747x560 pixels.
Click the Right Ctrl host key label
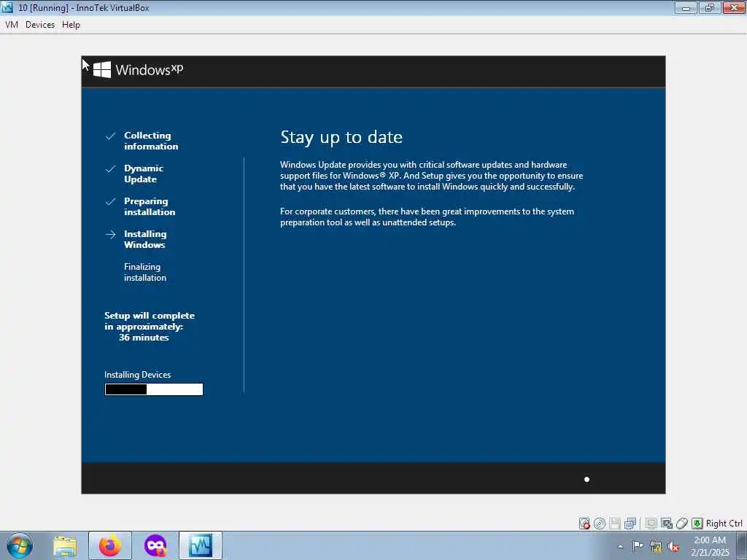click(x=724, y=524)
